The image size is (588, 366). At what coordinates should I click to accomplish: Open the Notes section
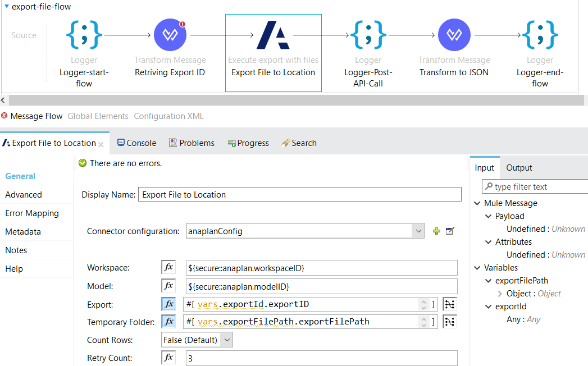click(x=16, y=250)
